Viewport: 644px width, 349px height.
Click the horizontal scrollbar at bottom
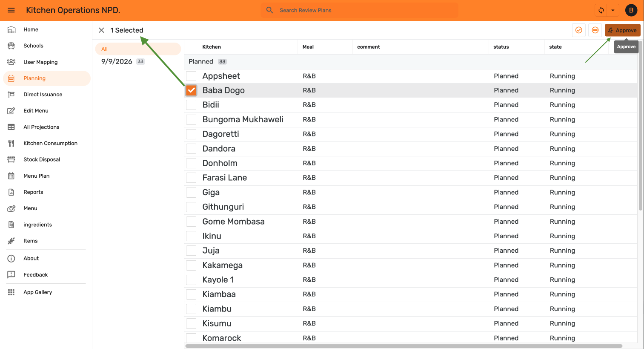tap(404, 346)
